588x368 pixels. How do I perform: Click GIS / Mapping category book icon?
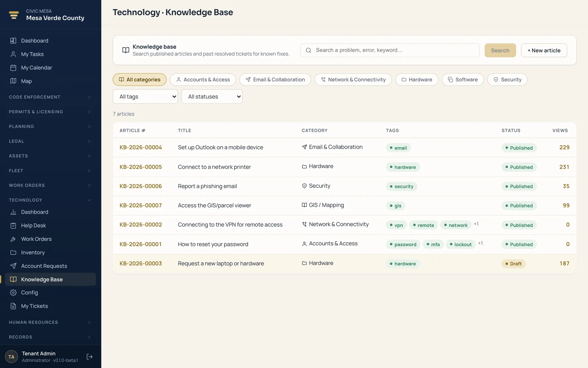(304, 205)
